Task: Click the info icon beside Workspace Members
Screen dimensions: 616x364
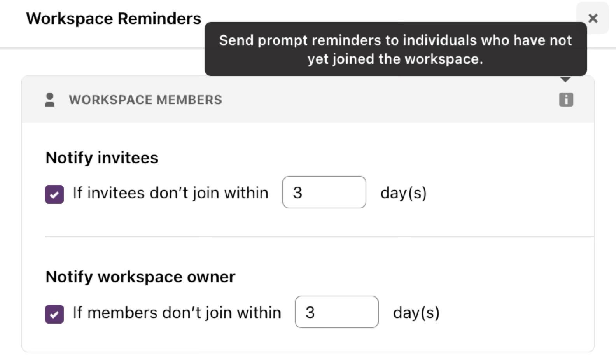Action: 566,100
